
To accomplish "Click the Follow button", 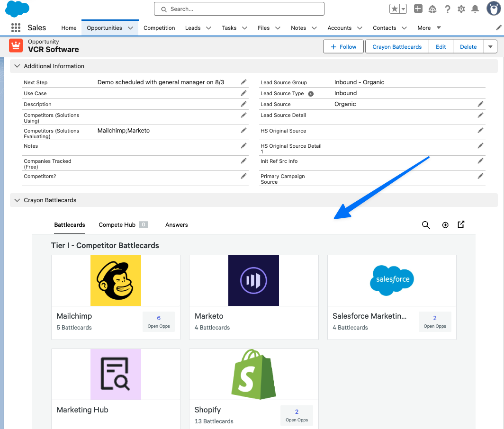I will pos(343,47).
